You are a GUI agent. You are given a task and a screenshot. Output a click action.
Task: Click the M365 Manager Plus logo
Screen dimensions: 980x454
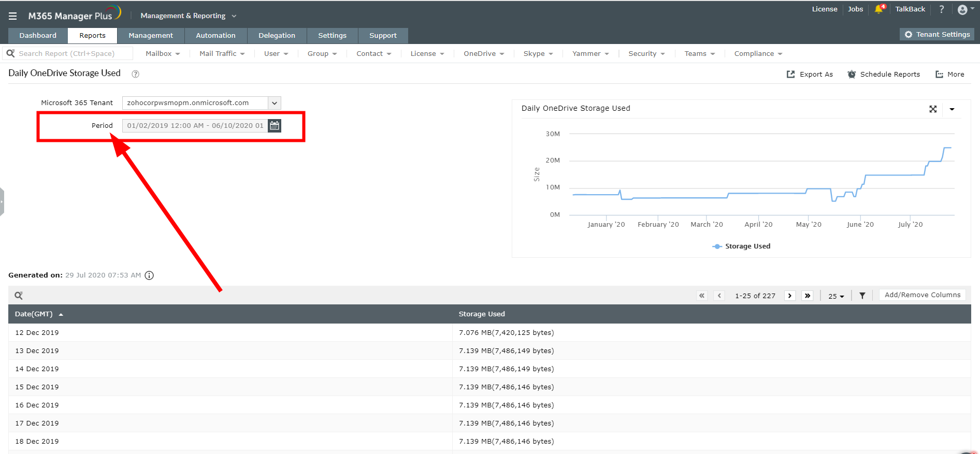[75, 14]
